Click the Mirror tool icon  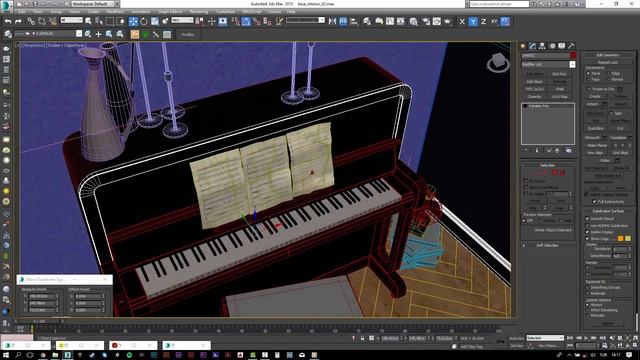point(332,22)
